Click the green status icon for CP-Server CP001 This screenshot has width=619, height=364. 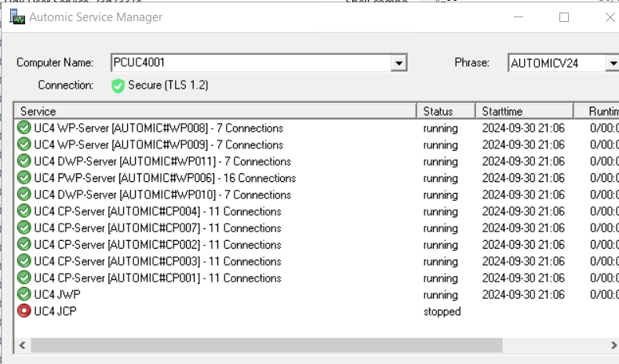tap(24, 278)
